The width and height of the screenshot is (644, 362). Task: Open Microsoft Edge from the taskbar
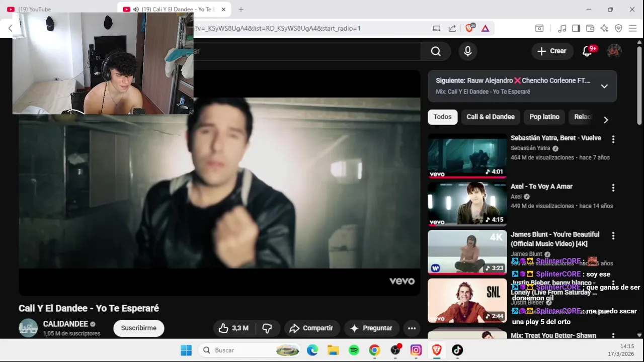(312, 350)
